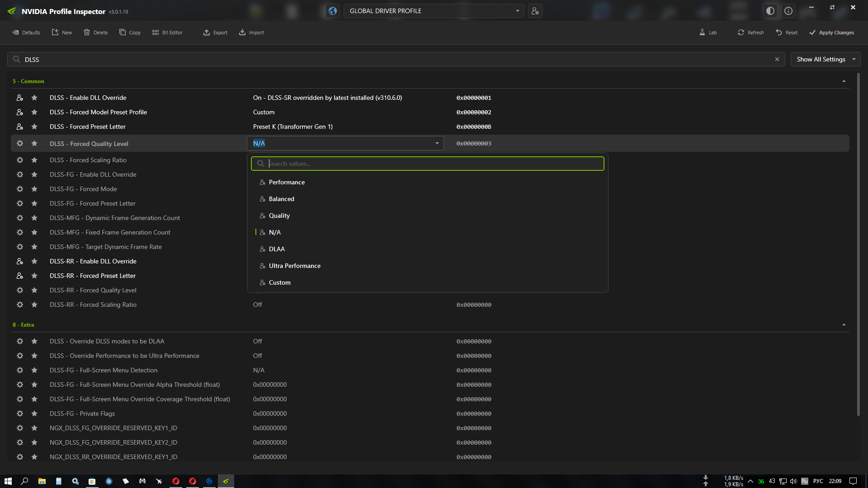Screen dimensions: 868x488
Task: Refresh the settings list
Action: click(751, 33)
